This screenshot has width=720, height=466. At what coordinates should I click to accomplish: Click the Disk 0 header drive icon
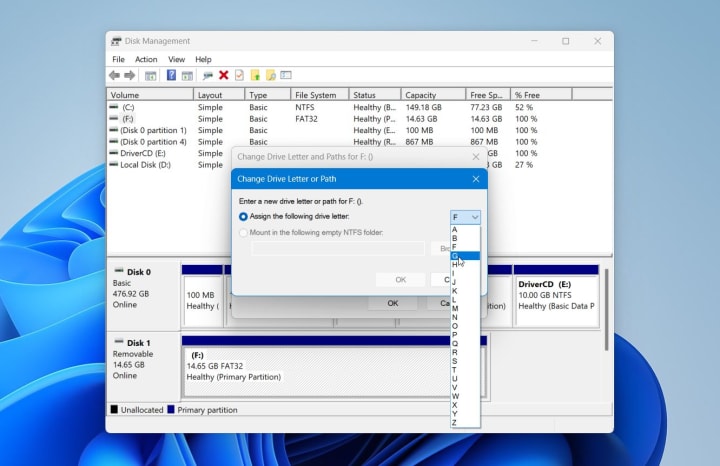[119, 271]
